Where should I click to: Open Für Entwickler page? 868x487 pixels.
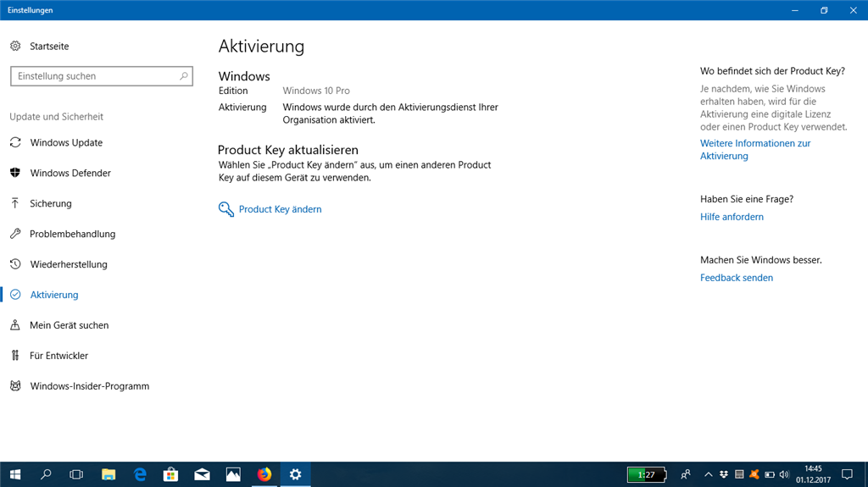click(58, 355)
